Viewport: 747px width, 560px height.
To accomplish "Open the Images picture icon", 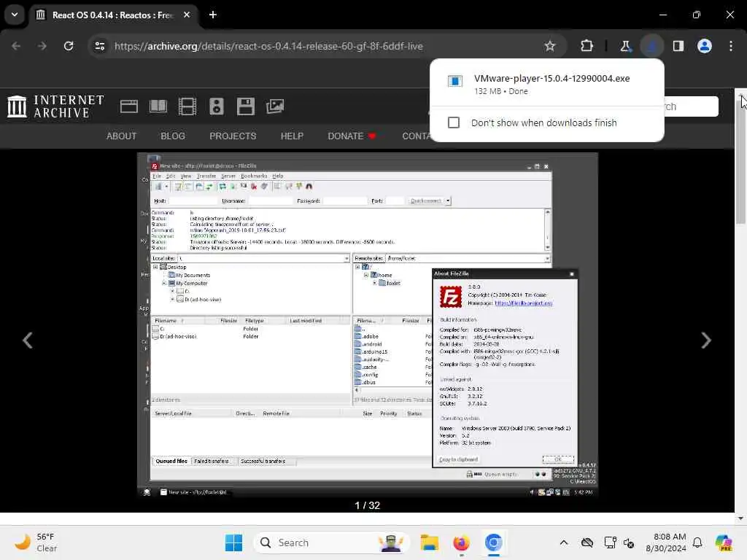I will 275,106.
